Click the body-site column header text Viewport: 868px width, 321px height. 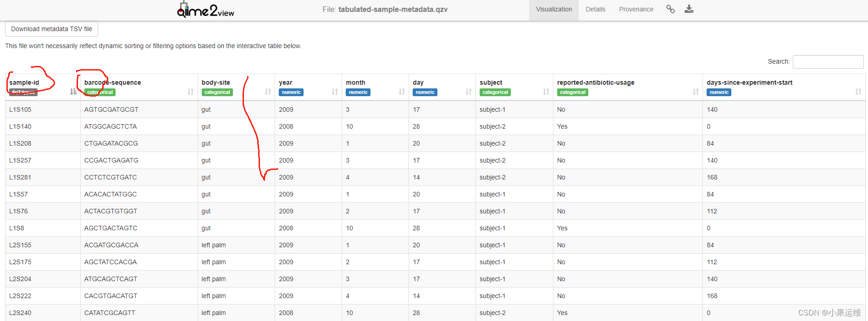tap(216, 82)
